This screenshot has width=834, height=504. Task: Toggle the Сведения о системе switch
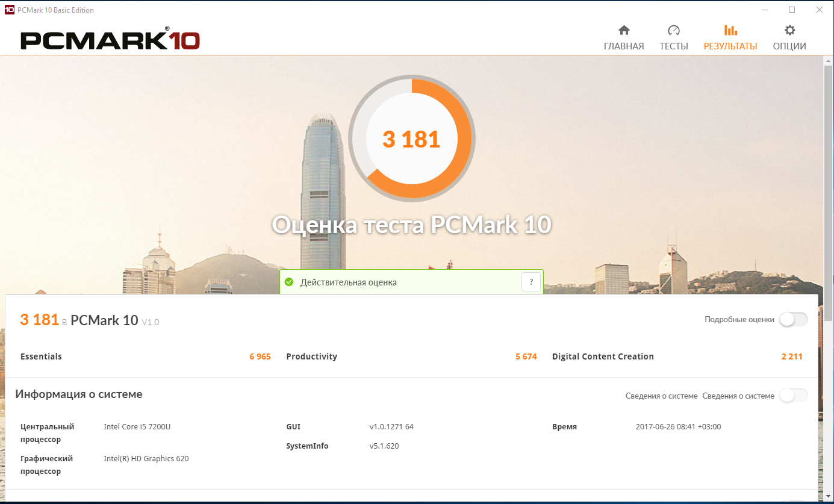click(793, 396)
